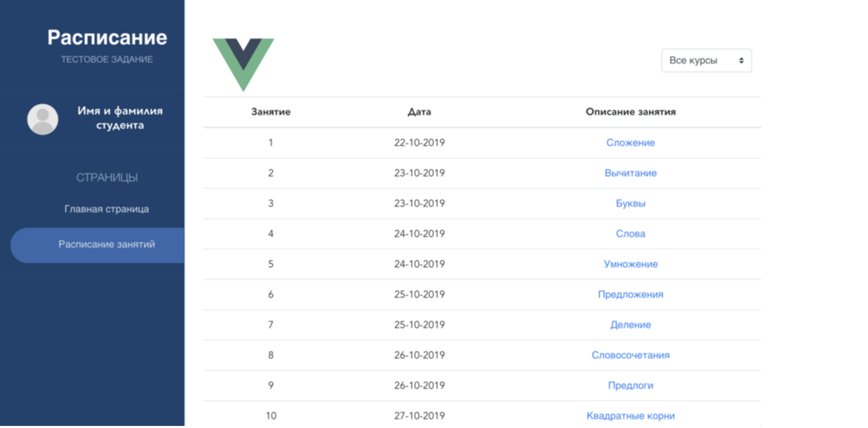Click the dropdown arrows next to Все курсы
Screen dimensions: 868x428
(x=741, y=60)
